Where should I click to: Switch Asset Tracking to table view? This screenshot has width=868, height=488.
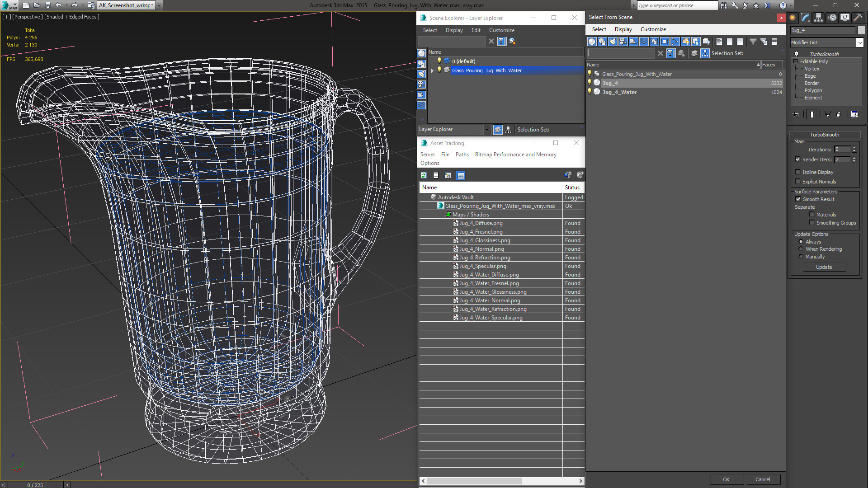tap(460, 175)
